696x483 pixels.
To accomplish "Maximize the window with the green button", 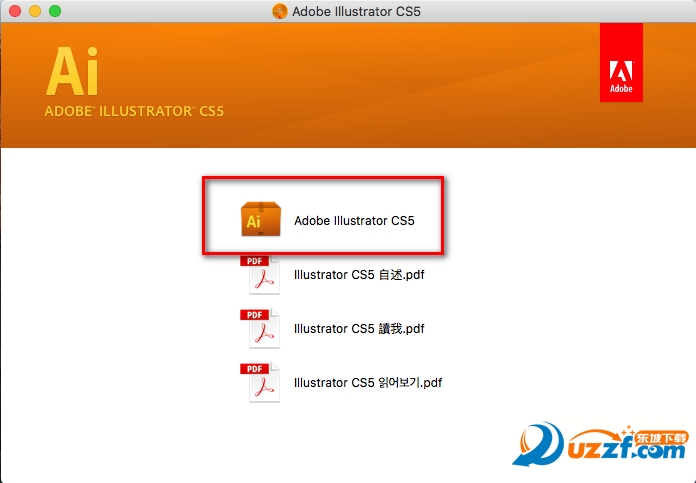I will point(54,11).
